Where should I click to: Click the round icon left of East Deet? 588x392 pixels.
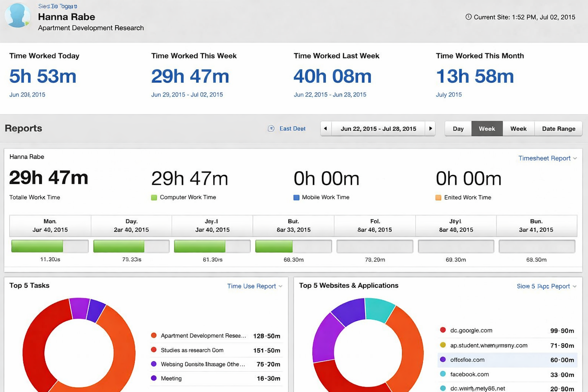(x=271, y=129)
